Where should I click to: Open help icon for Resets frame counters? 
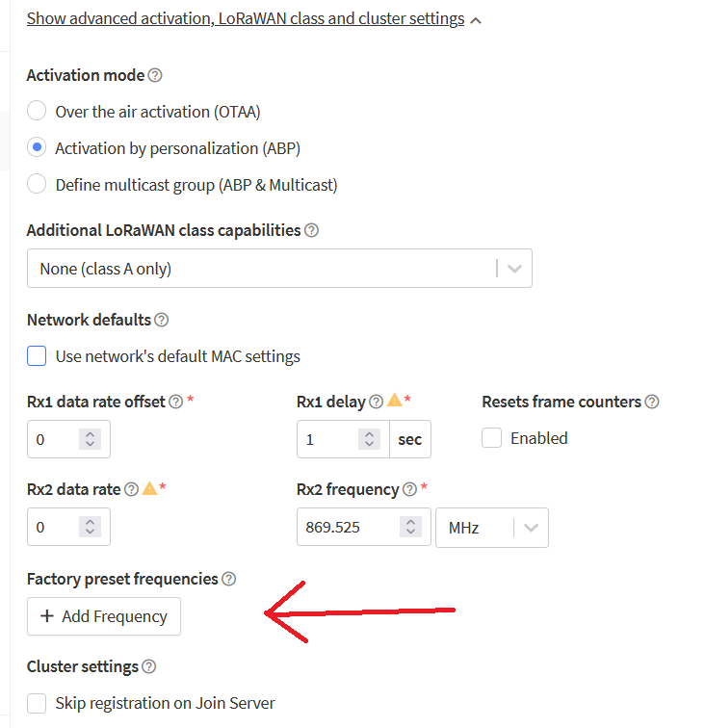pyautogui.click(x=652, y=402)
